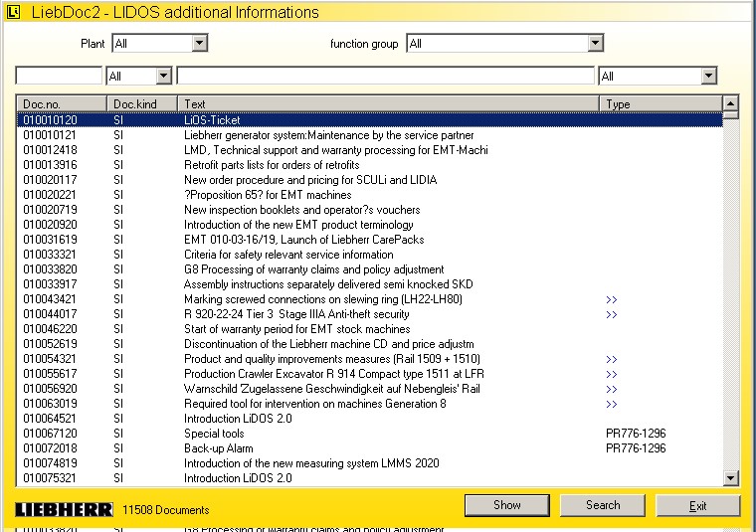Click doc number 010020117
The height and width of the screenshot is (532, 756).
click(50, 180)
